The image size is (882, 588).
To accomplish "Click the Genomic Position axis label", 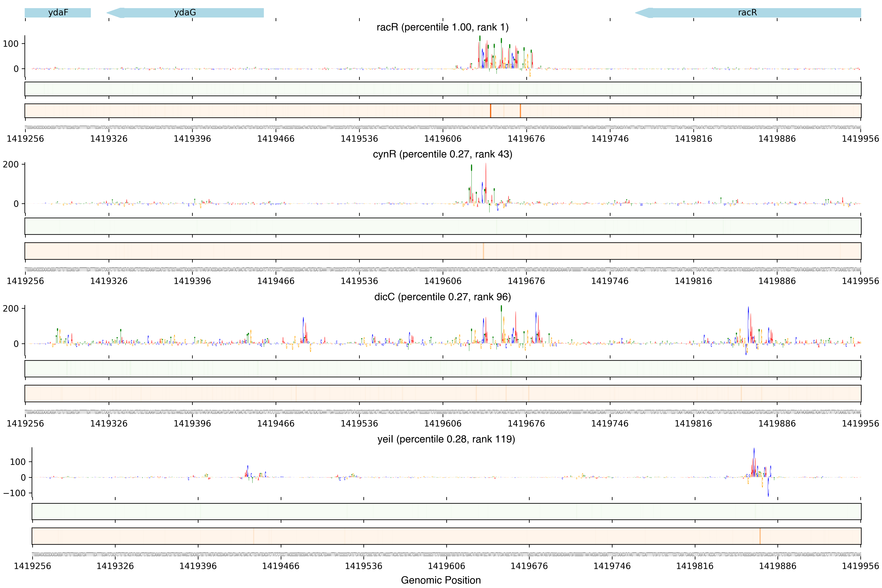I will tap(441, 580).
